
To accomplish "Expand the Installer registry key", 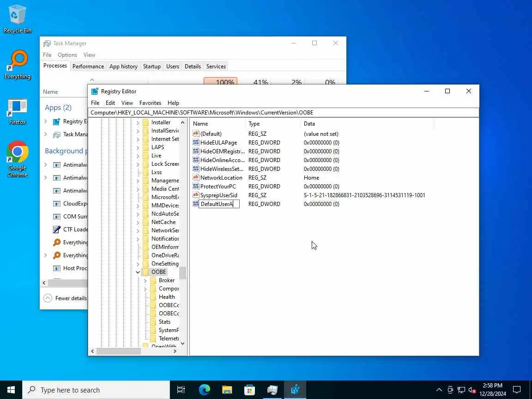I will point(138,122).
